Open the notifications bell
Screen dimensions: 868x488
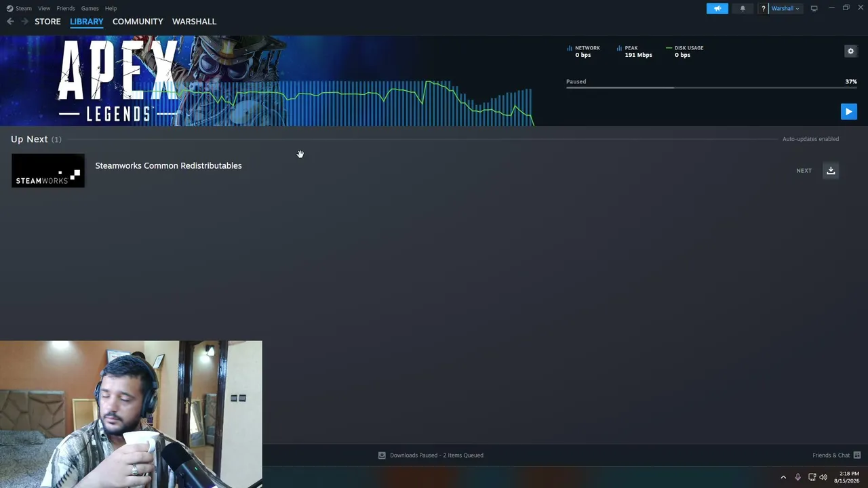pyautogui.click(x=743, y=8)
